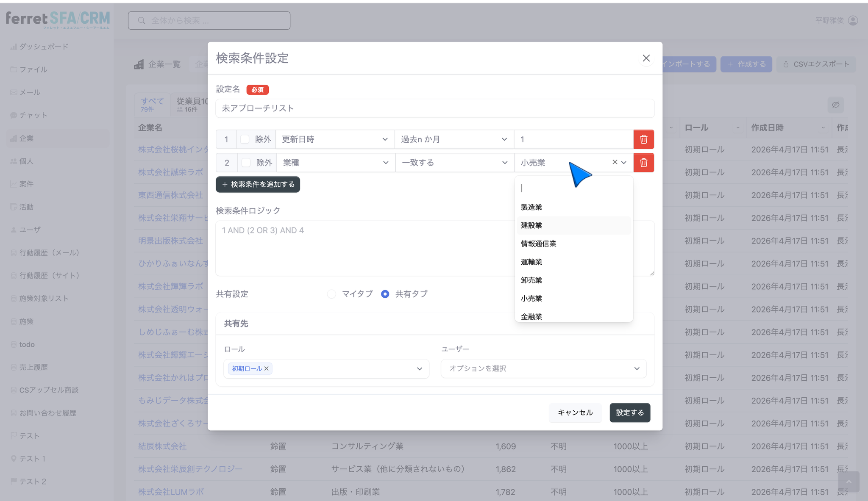Open the ロール column header sort chevron
The image size is (868, 501).
pyautogui.click(x=738, y=127)
